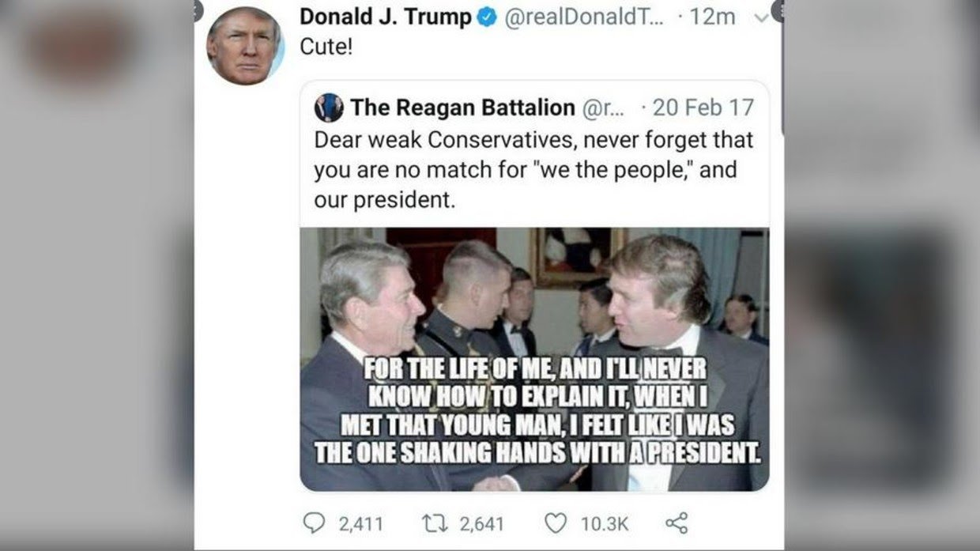Click the 10.3K likes count
Screen dimensions: 980x551
[x=605, y=524]
